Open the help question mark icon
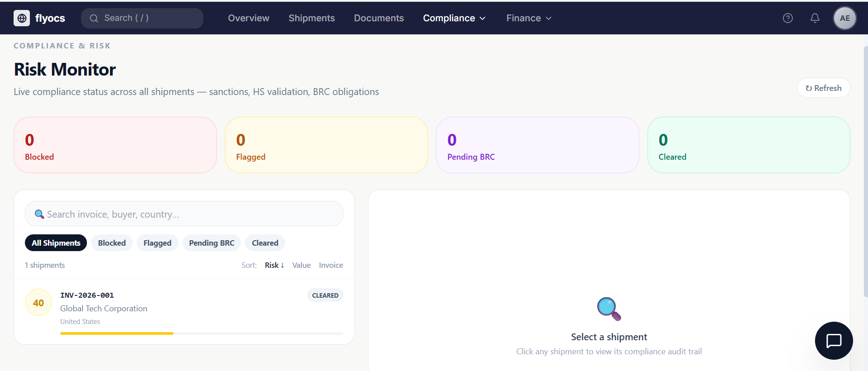868x371 pixels. tap(787, 18)
